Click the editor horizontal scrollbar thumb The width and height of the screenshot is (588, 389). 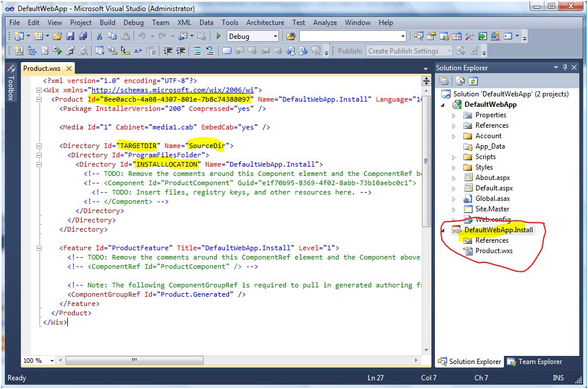point(135,361)
